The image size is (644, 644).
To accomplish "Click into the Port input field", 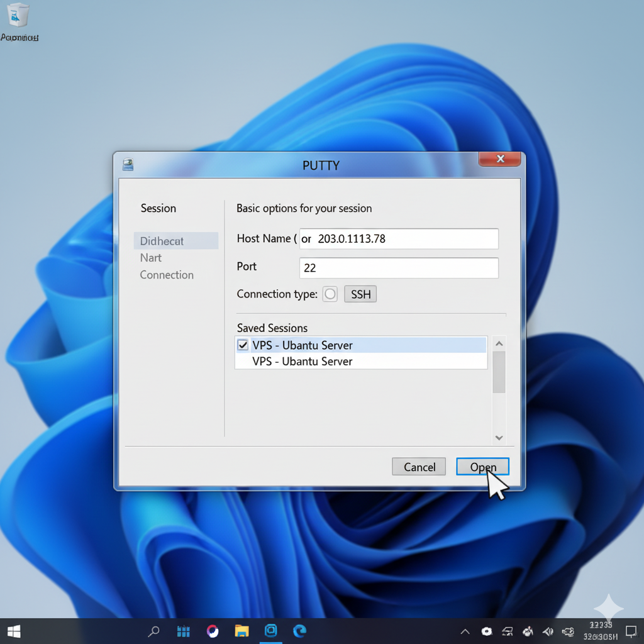I will click(399, 268).
